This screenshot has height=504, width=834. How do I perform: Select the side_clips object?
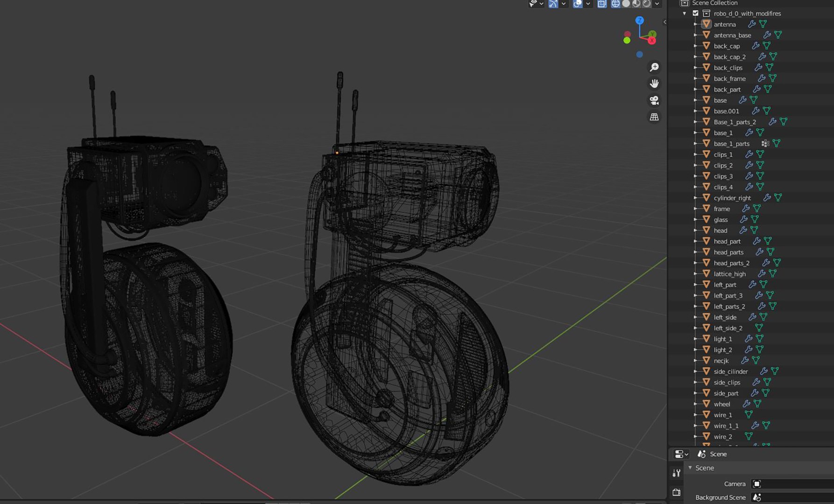pyautogui.click(x=727, y=382)
